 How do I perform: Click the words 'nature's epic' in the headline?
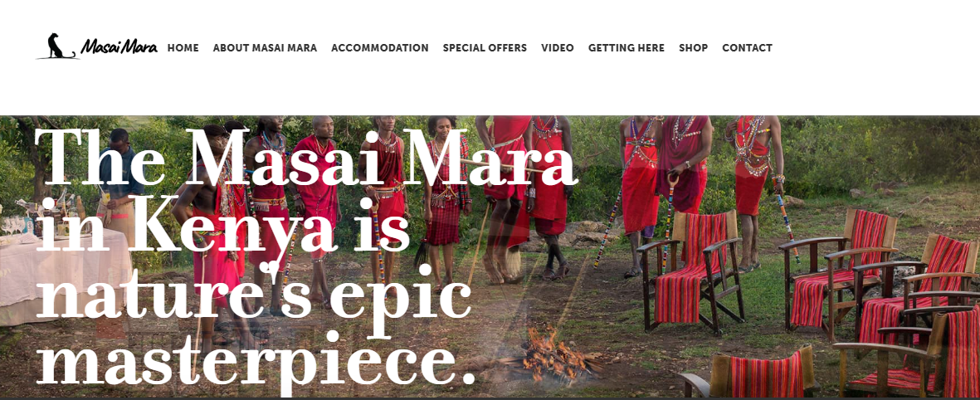[254, 290]
